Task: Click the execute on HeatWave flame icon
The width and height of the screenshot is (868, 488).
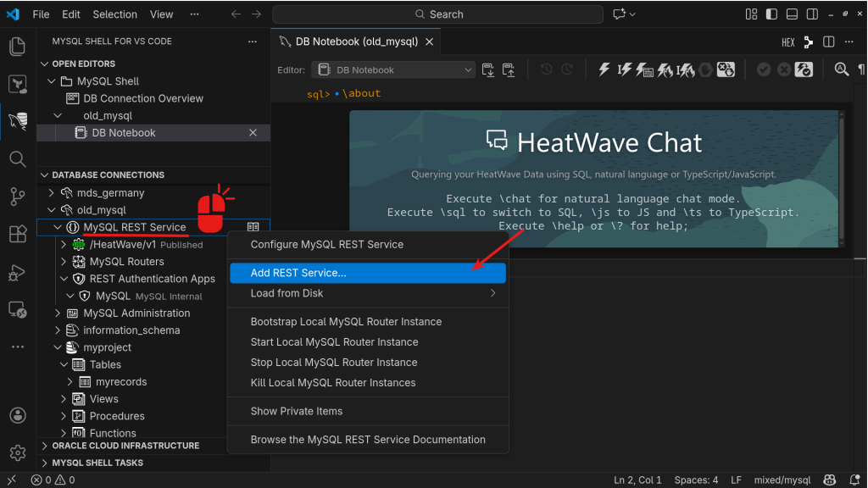Action: (665, 69)
